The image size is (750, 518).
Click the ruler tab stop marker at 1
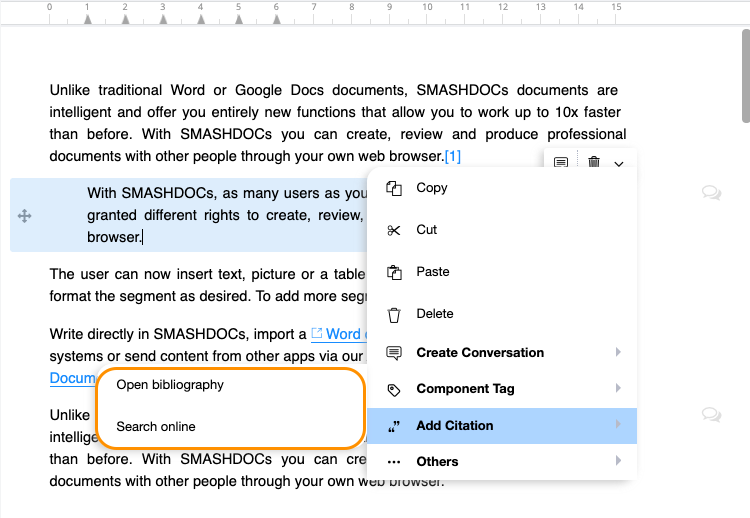(x=88, y=20)
